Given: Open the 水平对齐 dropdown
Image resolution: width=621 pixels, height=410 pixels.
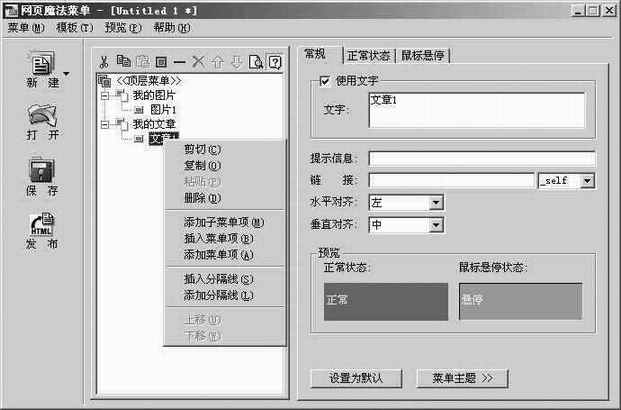Looking at the screenshot, I should coord(436,203).
